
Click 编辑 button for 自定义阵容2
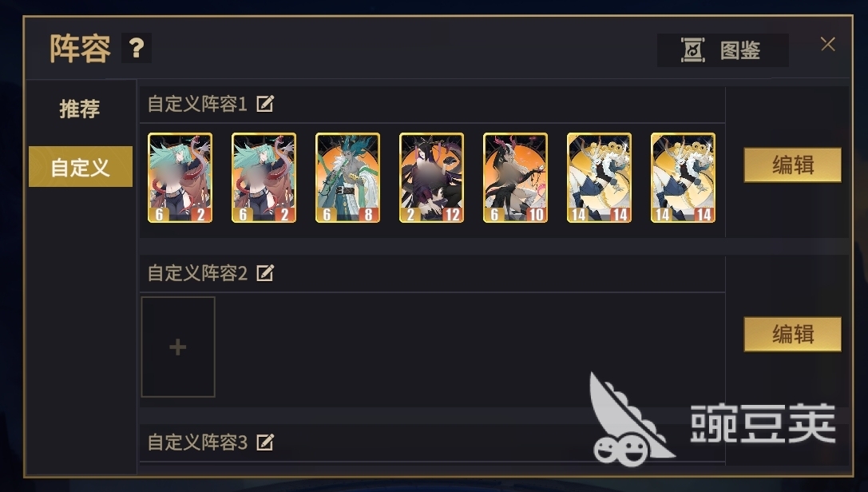(792, 335)
